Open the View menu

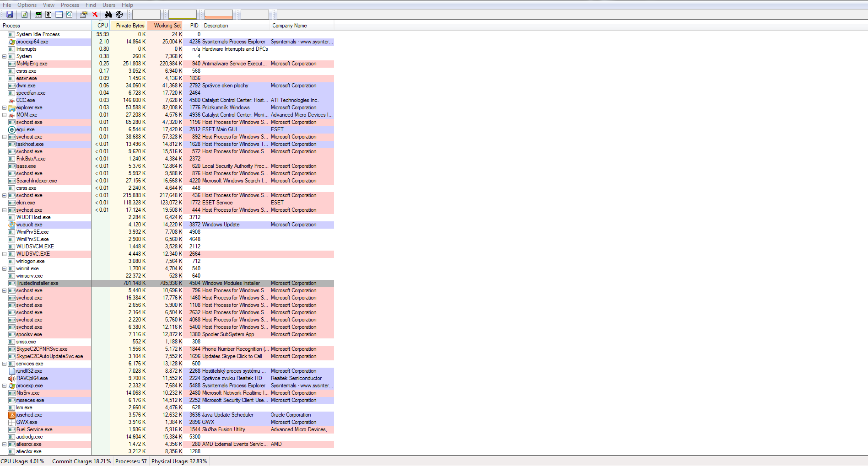(49, 5)
